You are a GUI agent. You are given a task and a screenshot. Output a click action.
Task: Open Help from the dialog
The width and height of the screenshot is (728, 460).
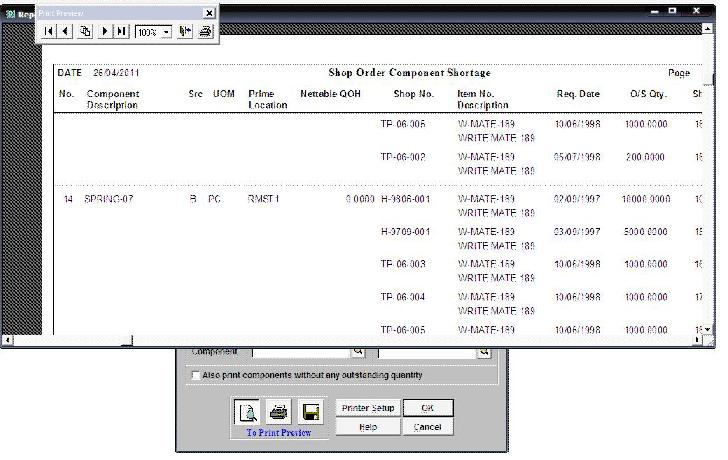(368, 427)
